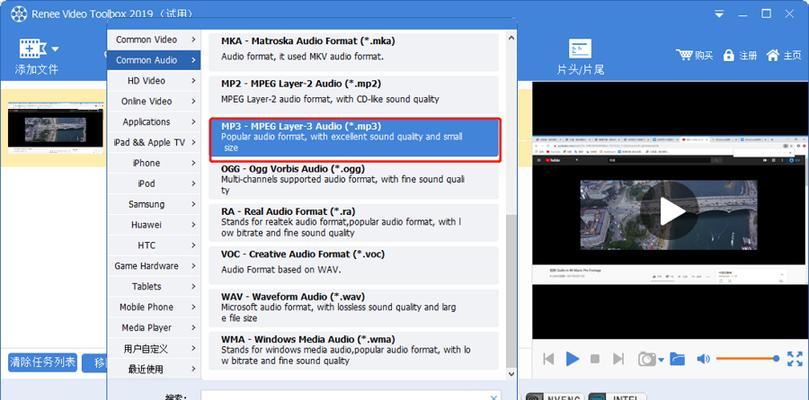Image resolution: width=809 pixels, height=400 pixels.
Task: Expand the HTC submenu arrow
Action: click(193, 246)
